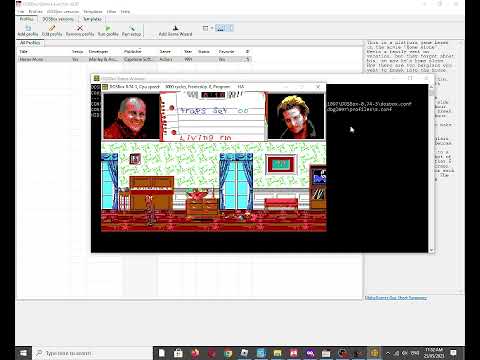Open the taskbar clock and date

pyautogui.click(x=434, y=353)
